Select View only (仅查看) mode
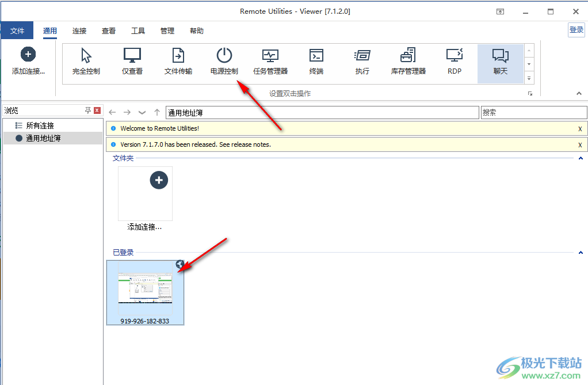Viewport: 588px width, 385px height. pyautogui.click(x=132, y=62)
